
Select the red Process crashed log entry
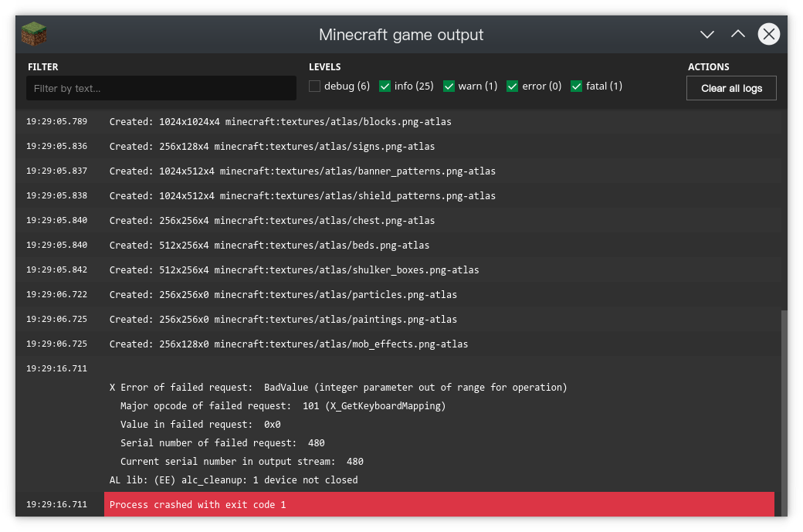(439, 504)
